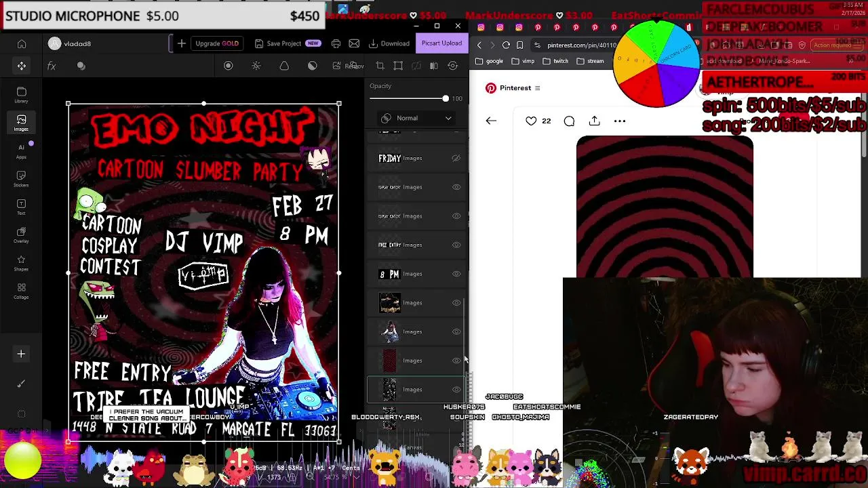Click the Pinterest logo
This screenshot has height=488, width=868.
click(x=491, y=88)
